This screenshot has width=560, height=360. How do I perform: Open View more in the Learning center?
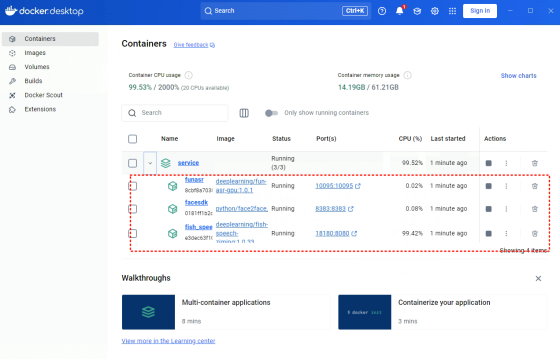(x=168, y=341)
